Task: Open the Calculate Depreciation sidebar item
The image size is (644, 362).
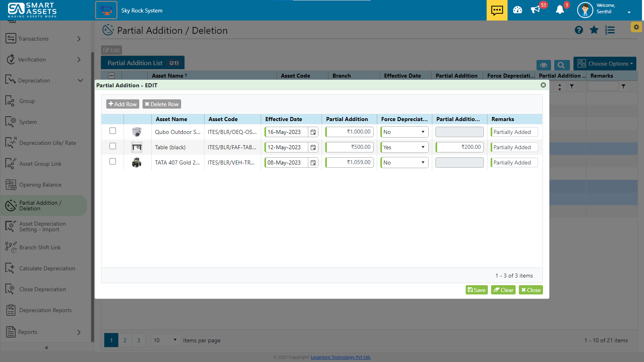Action: point(47,268)
